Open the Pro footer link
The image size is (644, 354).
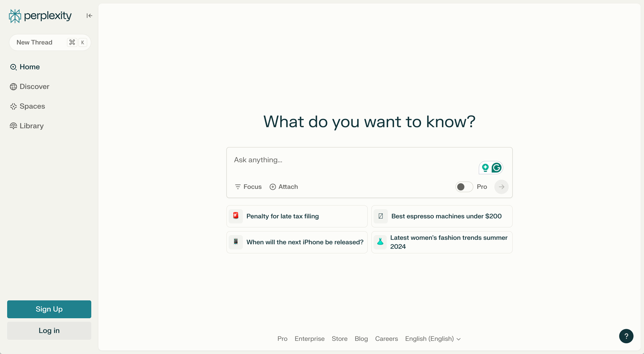pos(283,339)
